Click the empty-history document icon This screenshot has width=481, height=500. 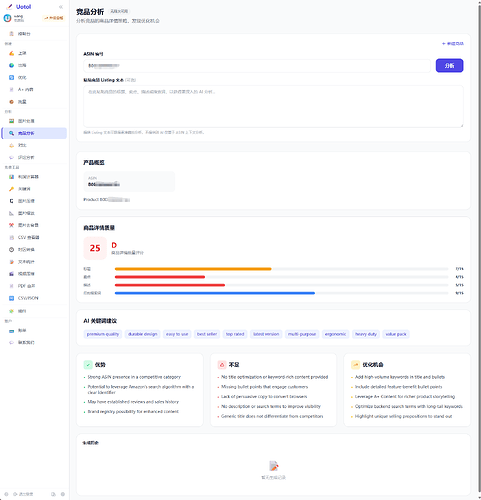coord(274,466)
